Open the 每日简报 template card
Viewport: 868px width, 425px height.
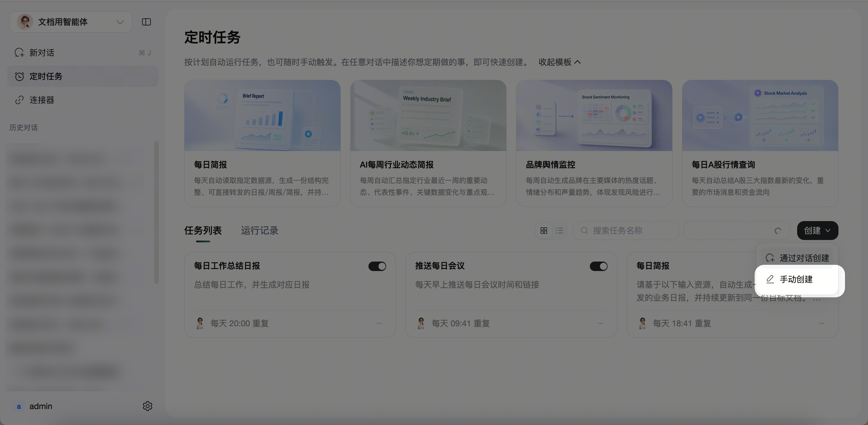(x=262, y=143)
